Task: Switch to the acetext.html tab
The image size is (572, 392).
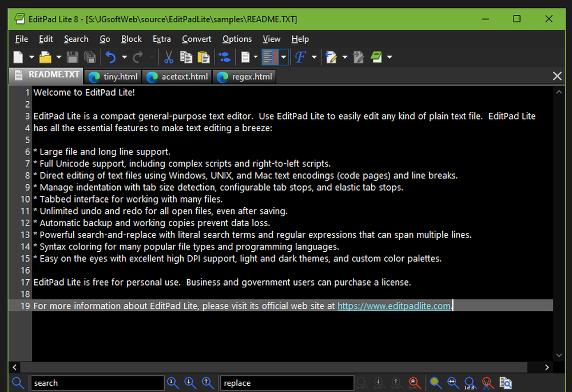Action: (177, 77)
